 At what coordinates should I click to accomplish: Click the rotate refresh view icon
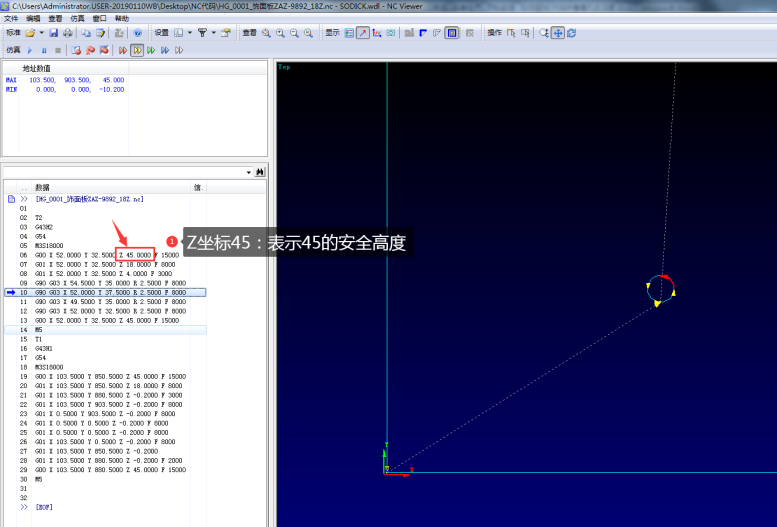tap(572, 33)
